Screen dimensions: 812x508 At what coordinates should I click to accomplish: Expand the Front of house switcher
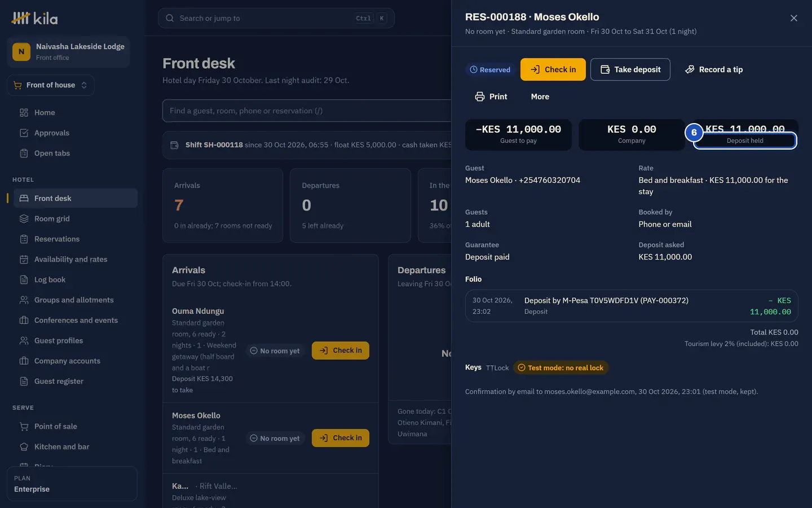(x=50, y=85)
